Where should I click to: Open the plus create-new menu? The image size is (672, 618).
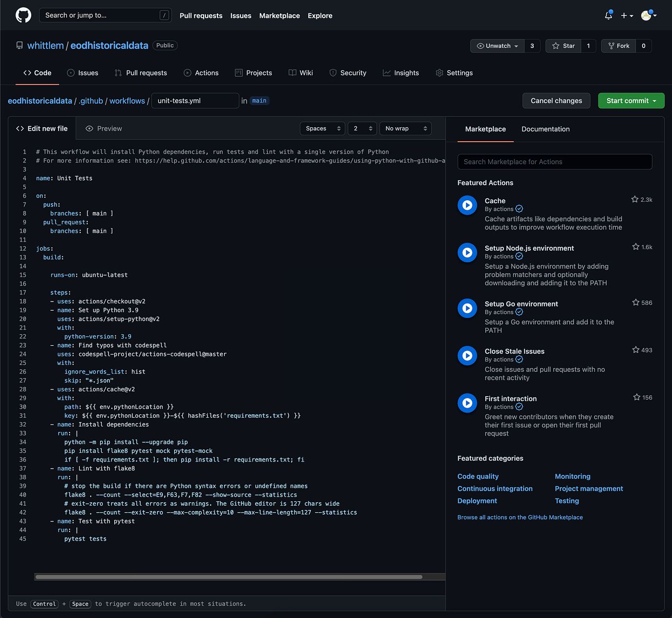(627, 15)
